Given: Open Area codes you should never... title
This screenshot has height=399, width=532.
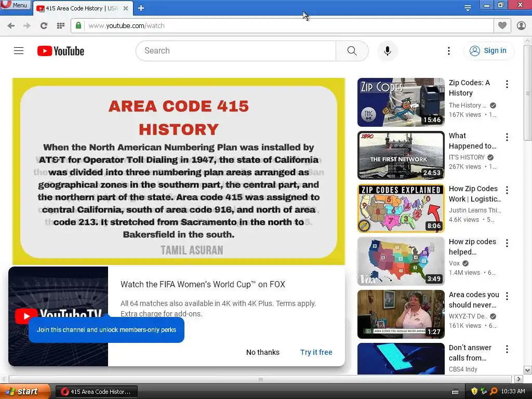Looking at the screenshot, I should 474,300.
